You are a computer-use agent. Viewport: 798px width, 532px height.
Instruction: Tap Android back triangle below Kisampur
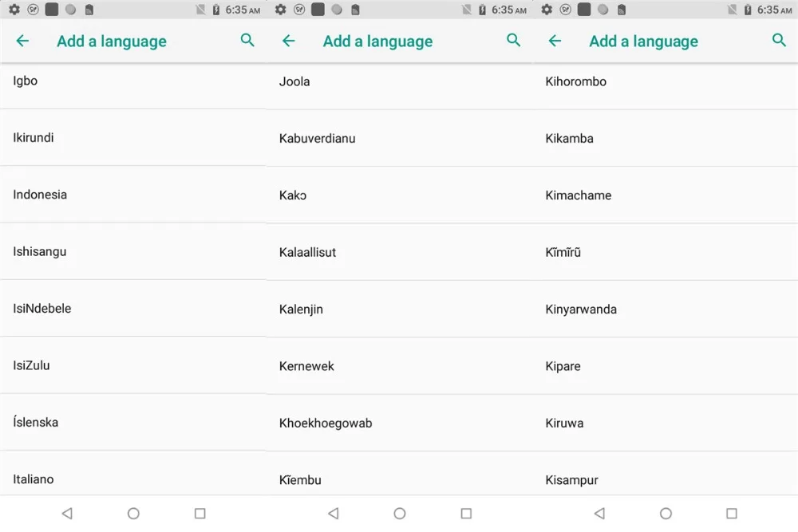point(599,513)
